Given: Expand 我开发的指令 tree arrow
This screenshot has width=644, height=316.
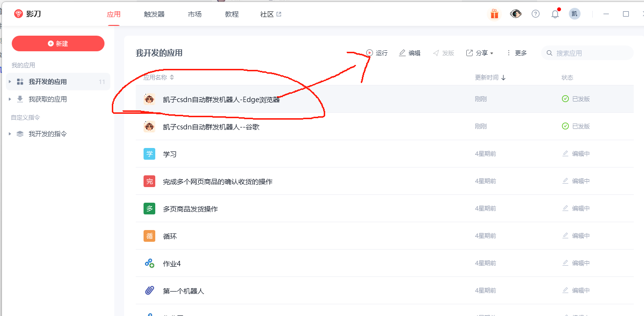Looking at the screenshot, I should coord(10,133).
